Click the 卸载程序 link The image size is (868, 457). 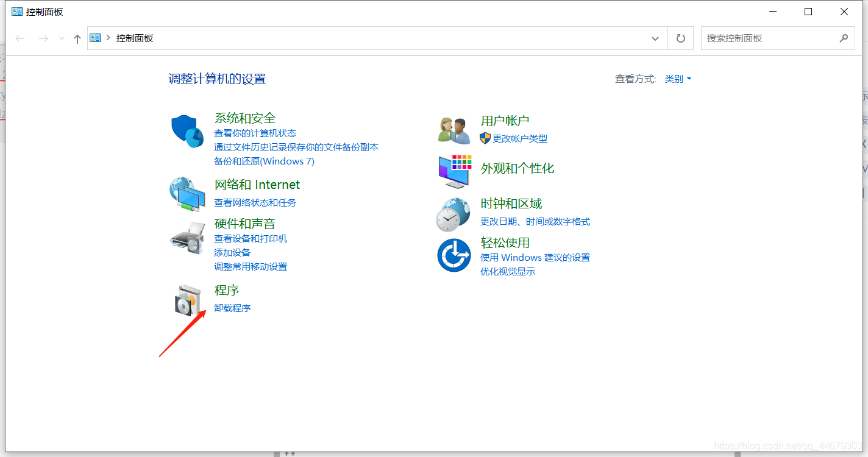pyautogui.click(x=232, y=308)
